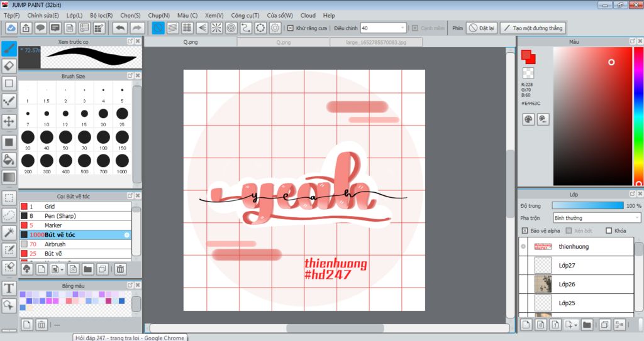644x341 pixels.
Task: Select the Lớp27 layer row
Action: point(576,266)
